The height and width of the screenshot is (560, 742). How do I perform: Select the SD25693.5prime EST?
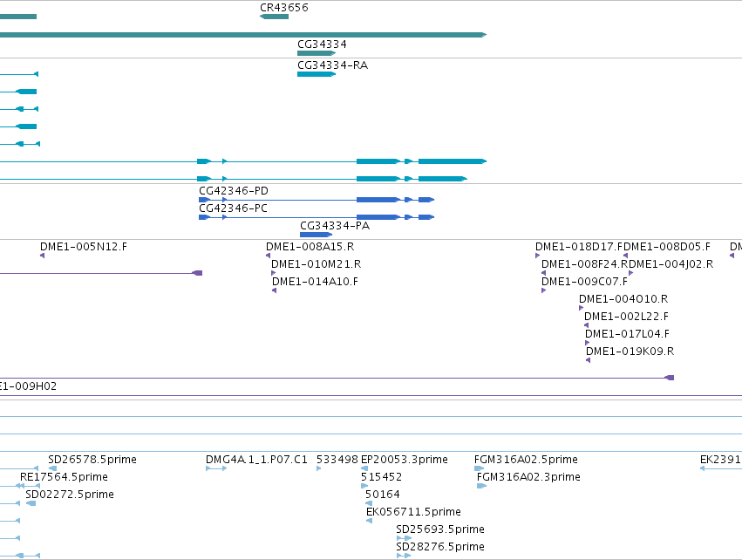click(404, 538)
